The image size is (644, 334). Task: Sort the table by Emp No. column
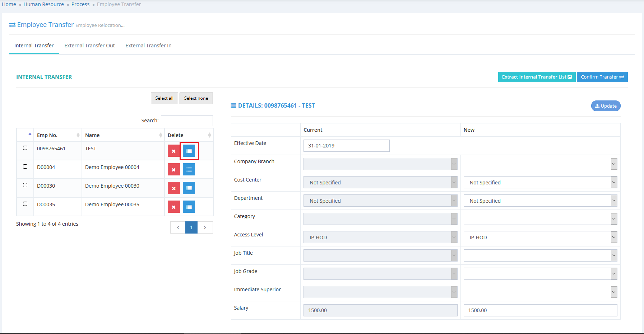point(57,135)
